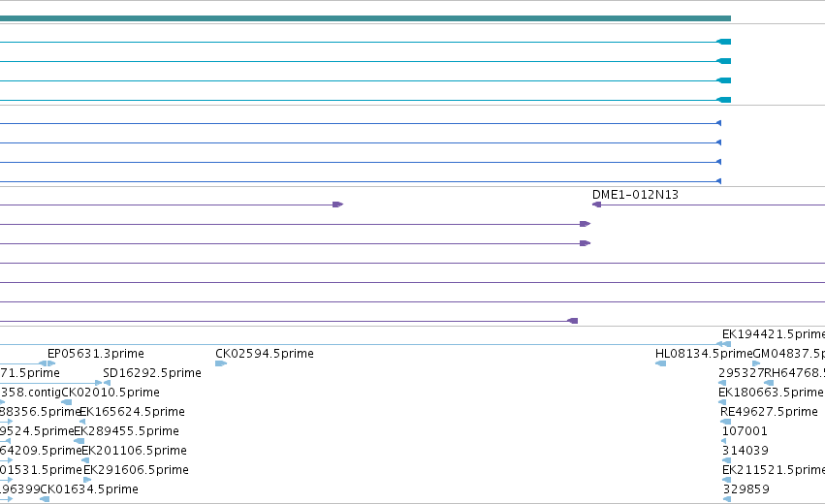Viewport: 825px width, 504px height.
Task: Select the arrow glyph beneath EK289455.5prime
Action: pos(79,441)
